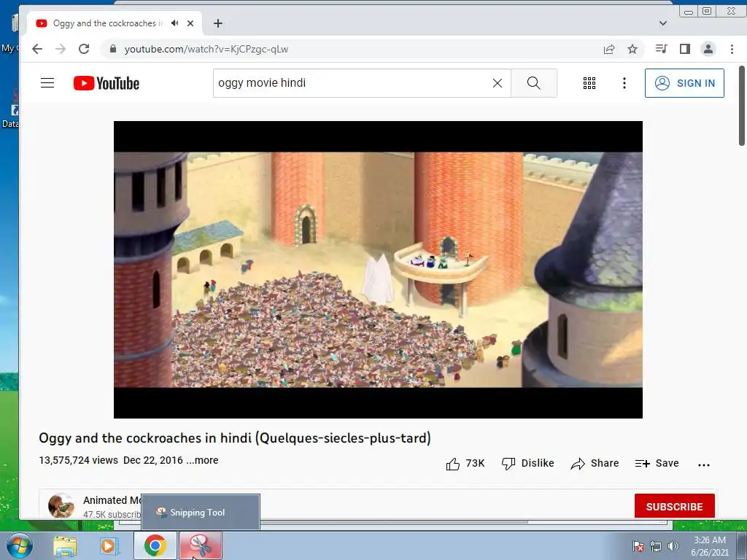Click the taskbar clock and date
The image size is (747, 560).
(x=709, y=546)
